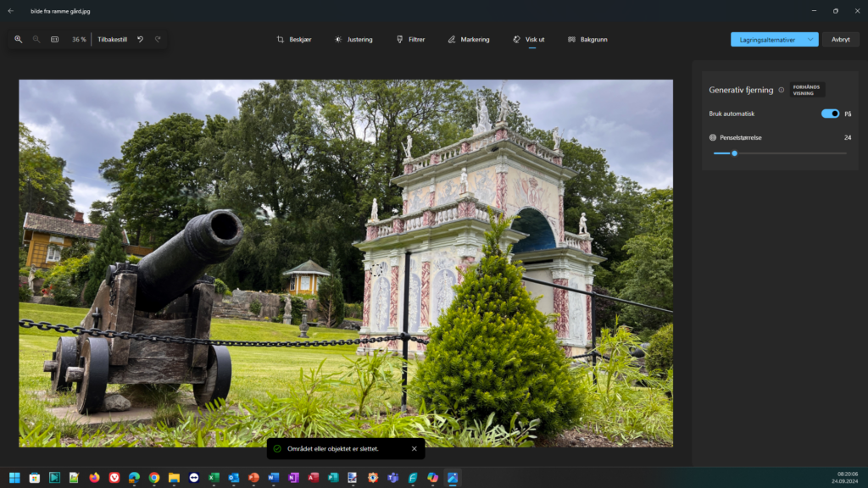The height and width of the screenshot is (488, 868).
Task: Select the Filtrer tab
Action: click(x=410, y=39)
